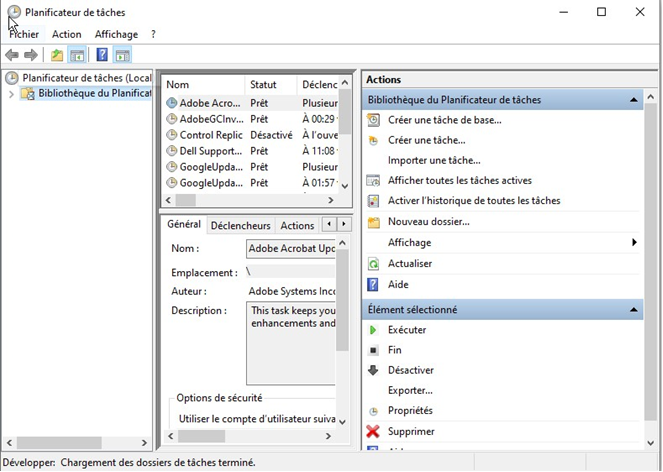Click the horizontal scrollbar in the Général tab
This screenshot has height=472, width=663.
tap(250, 437)
